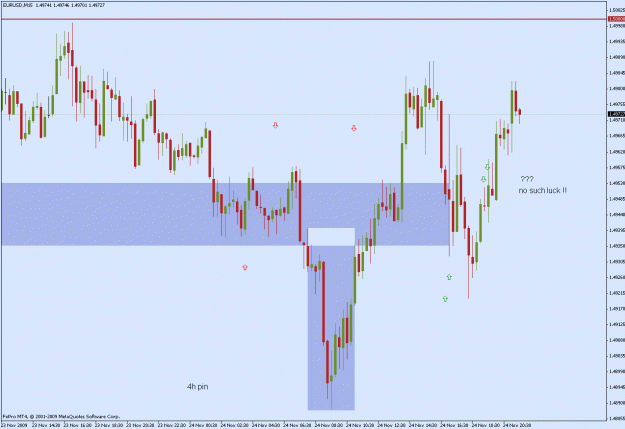Select the red up arrow below the shaded band

(x=245, y=267)
